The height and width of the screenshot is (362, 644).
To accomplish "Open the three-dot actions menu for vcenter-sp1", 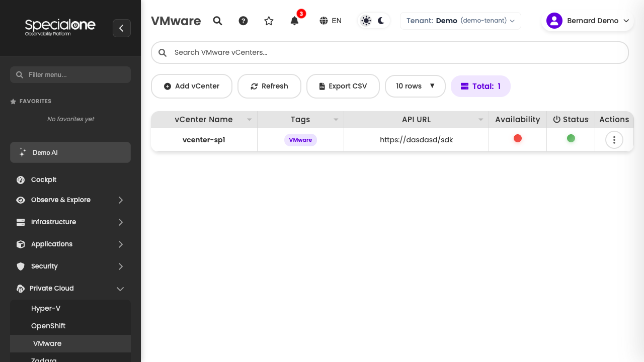I will pos(614,140).
